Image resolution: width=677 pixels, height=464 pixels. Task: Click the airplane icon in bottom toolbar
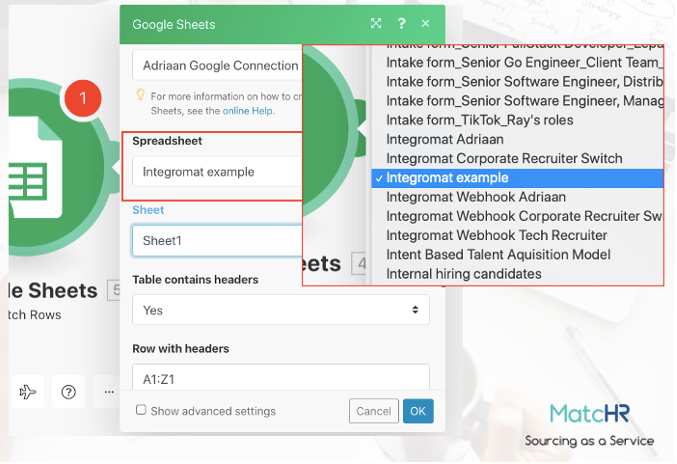click(27, 392)
